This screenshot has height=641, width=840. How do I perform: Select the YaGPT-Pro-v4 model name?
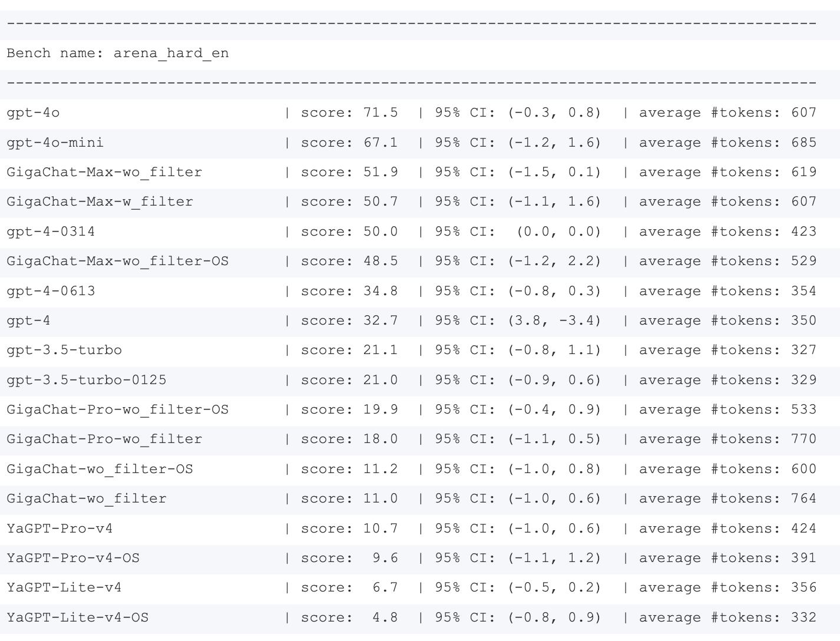coord(59,528)
